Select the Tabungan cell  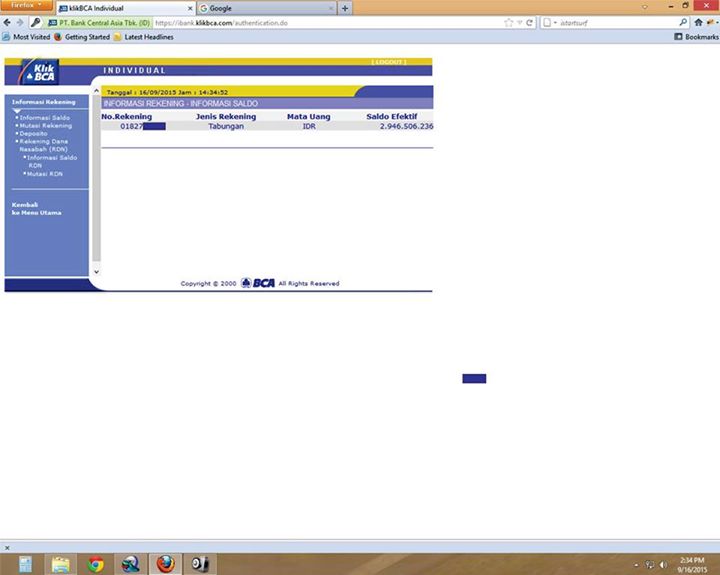point(226,126)
